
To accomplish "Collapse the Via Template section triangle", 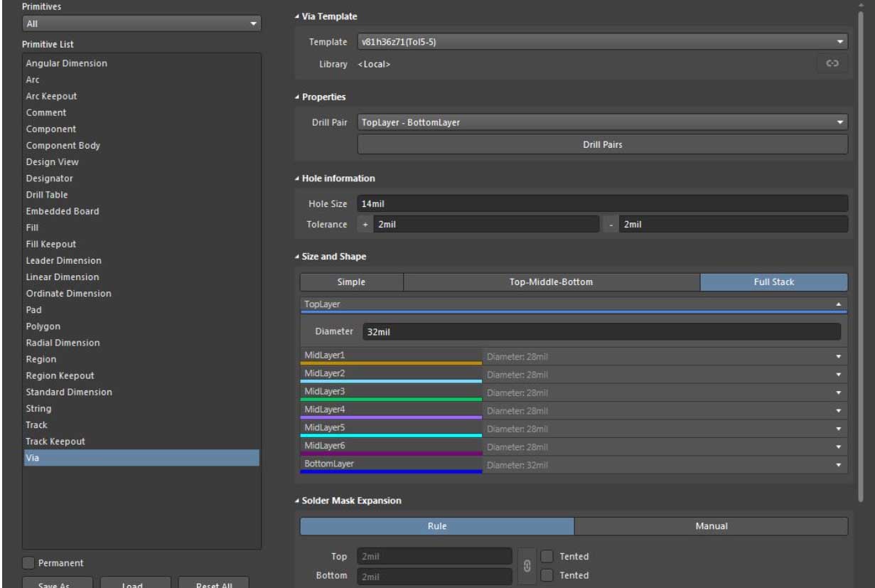I will (x=296, y=16).
